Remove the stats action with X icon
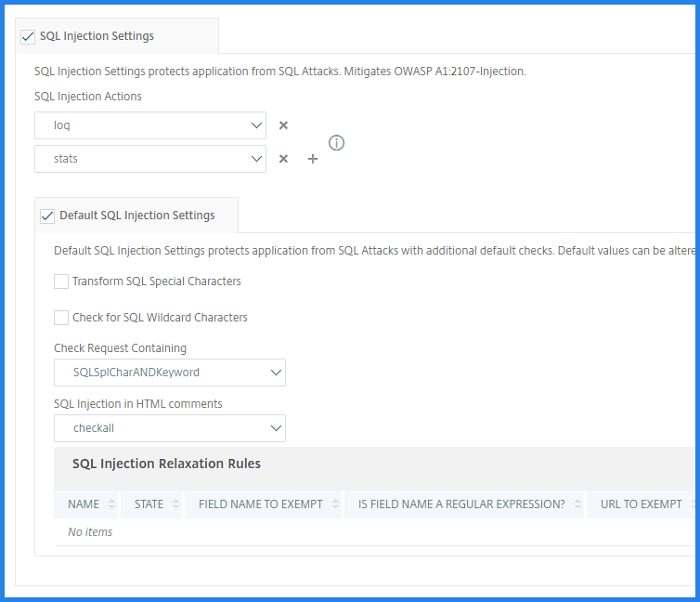The height and width of the screenshot is (602, 700). (x=283, y=159)
